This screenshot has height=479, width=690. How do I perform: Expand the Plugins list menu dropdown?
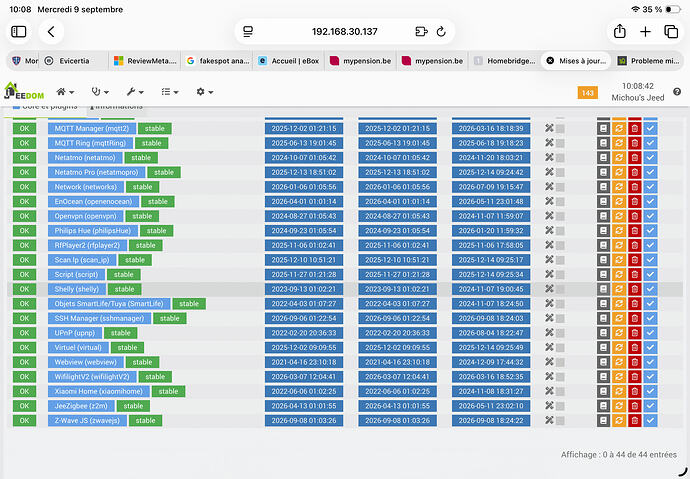click(x=170, y=91)
